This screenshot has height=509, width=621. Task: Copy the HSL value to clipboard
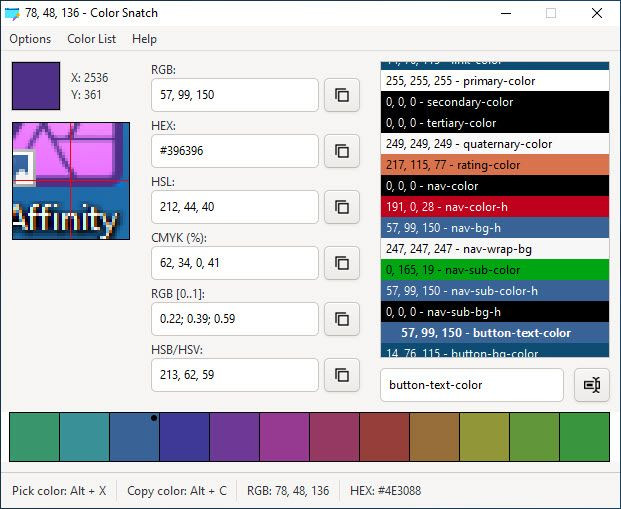tap(342, 207)
